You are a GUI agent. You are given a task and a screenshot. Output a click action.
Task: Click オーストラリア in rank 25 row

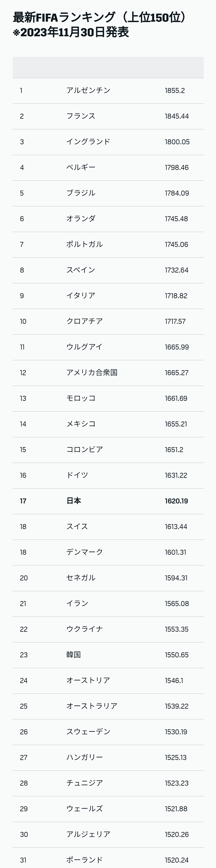(x=92, y=706)
